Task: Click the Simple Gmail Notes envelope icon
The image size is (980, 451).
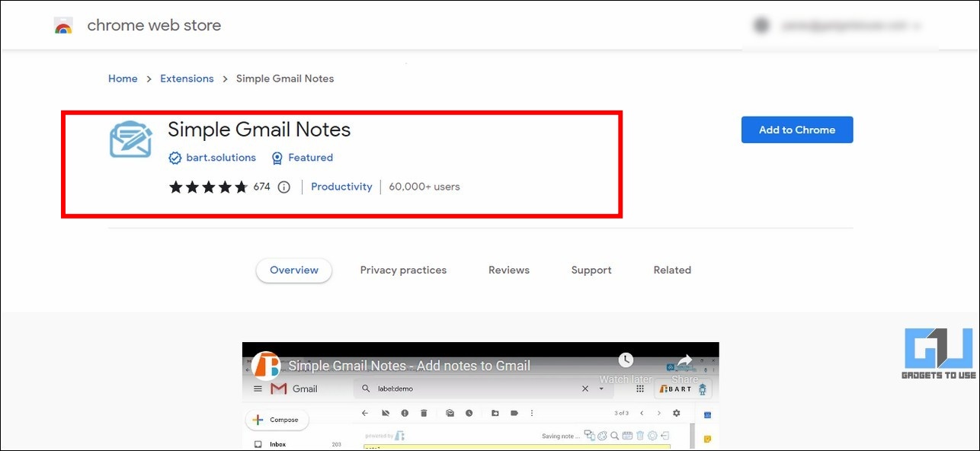Action: point(131,138)
